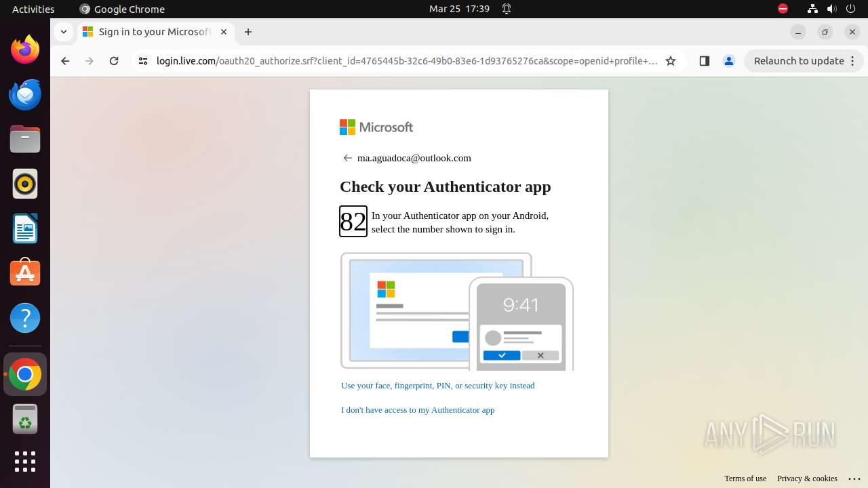Open the clock calendar Mar 25 17:39
868x488 pixels.
click(x=459, y=9)
